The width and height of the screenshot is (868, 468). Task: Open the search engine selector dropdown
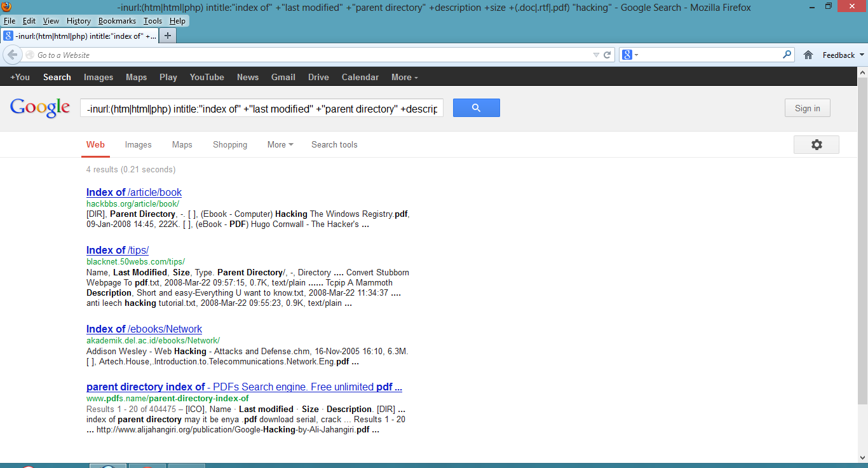click(x=630, y=55)
